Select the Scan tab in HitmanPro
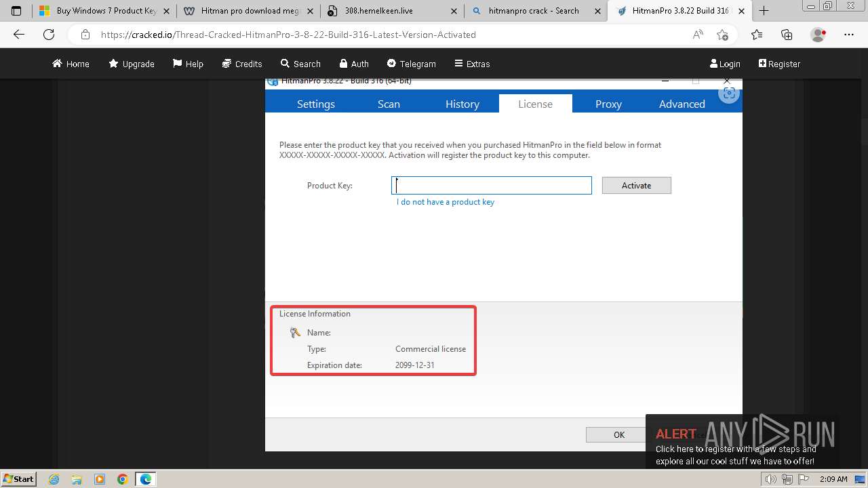The height and width of the screenshot is (488, 868). click(x=389, y=104)
